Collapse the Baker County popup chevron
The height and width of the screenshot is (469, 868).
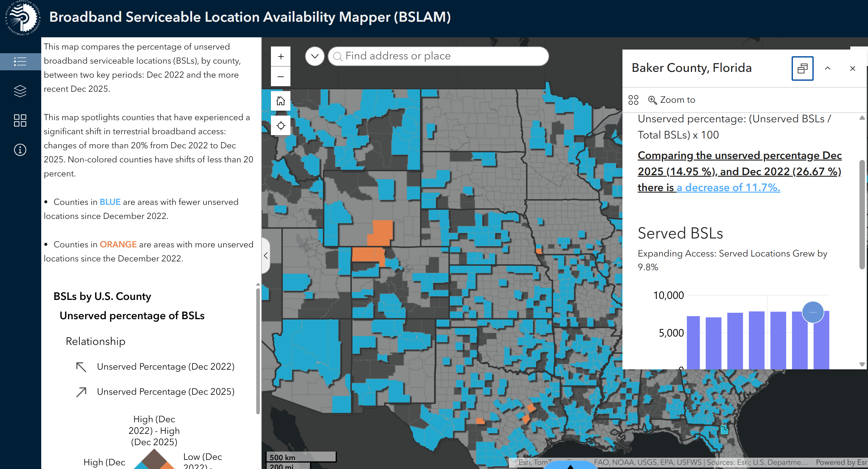(x=828, y=68)
